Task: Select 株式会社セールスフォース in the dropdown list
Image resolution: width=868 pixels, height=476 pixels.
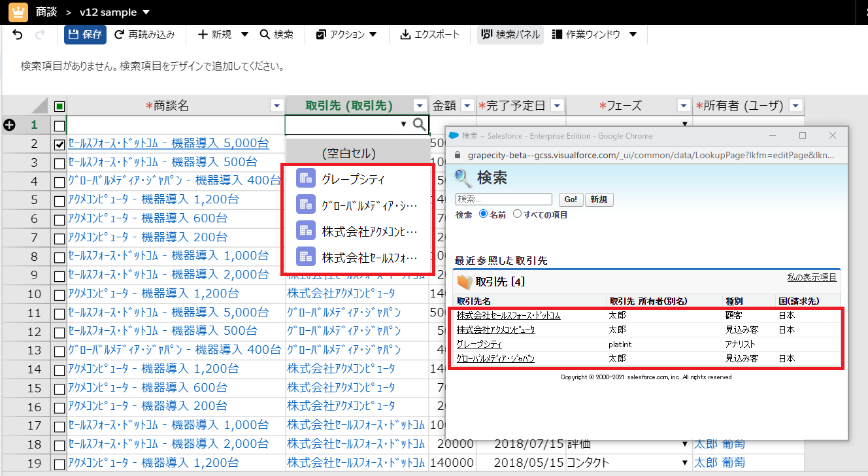Action: pos(358,257)
